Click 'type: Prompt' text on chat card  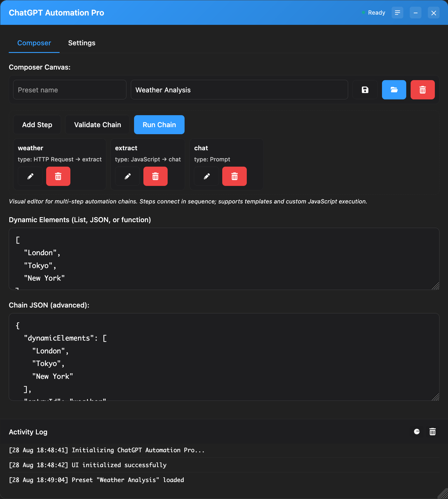(212, 159)
